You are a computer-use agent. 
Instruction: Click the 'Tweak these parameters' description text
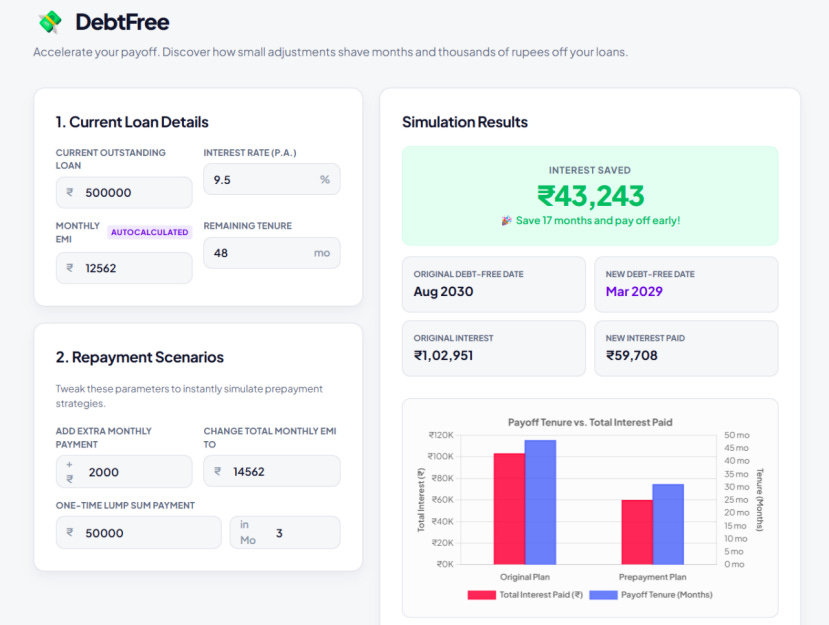click(189, 396)
